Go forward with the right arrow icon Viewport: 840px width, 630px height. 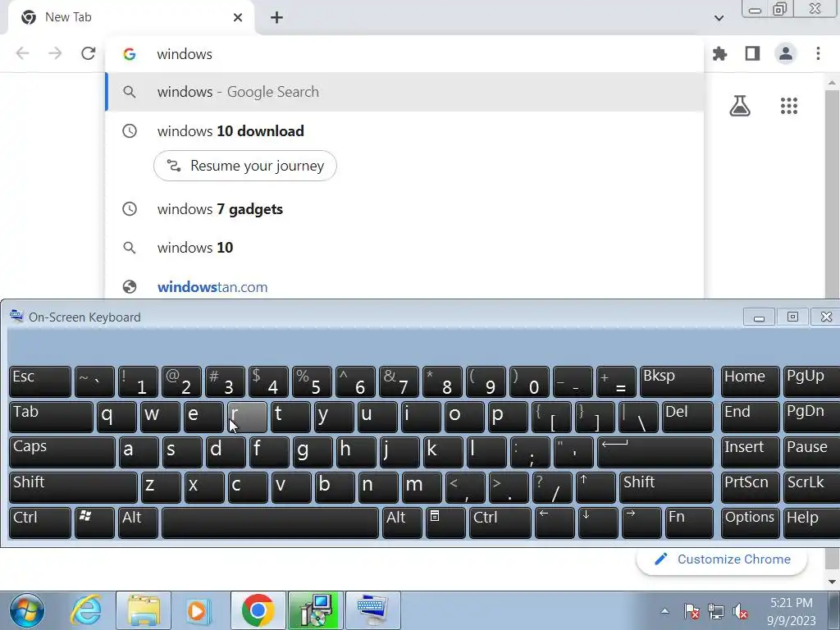tap(55, 53)
